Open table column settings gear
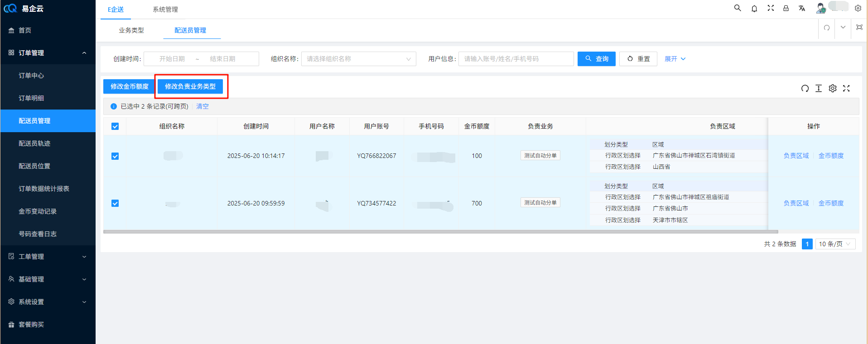Image resolution: width=868 pixels, height=344 pixels. tap(833, 89)
